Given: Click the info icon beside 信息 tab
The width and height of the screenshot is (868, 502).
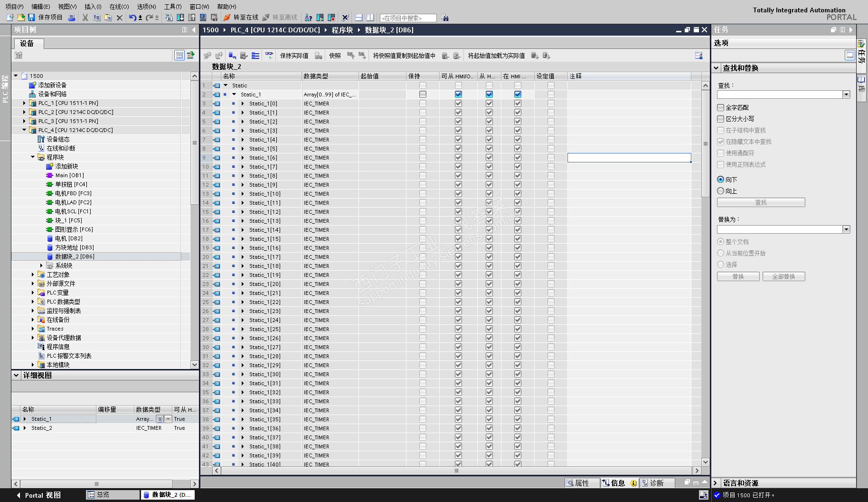Looking at the screenshot, I should (633, 483).
